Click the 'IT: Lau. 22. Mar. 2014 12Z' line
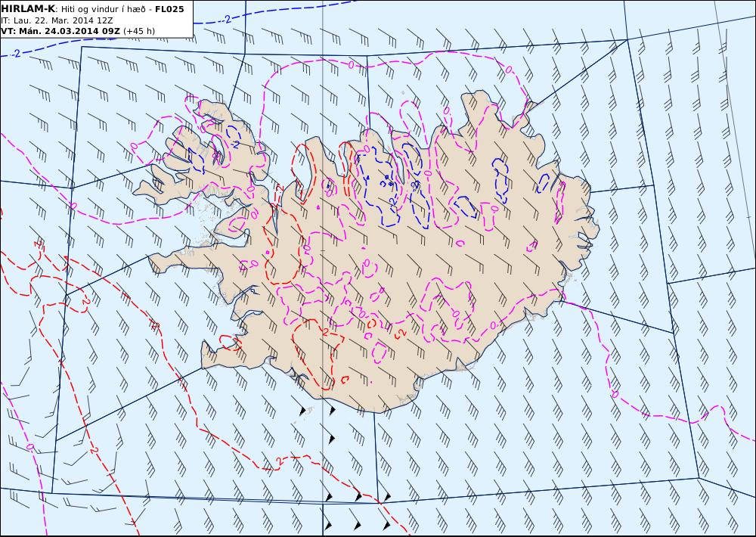 pos(57,20)
